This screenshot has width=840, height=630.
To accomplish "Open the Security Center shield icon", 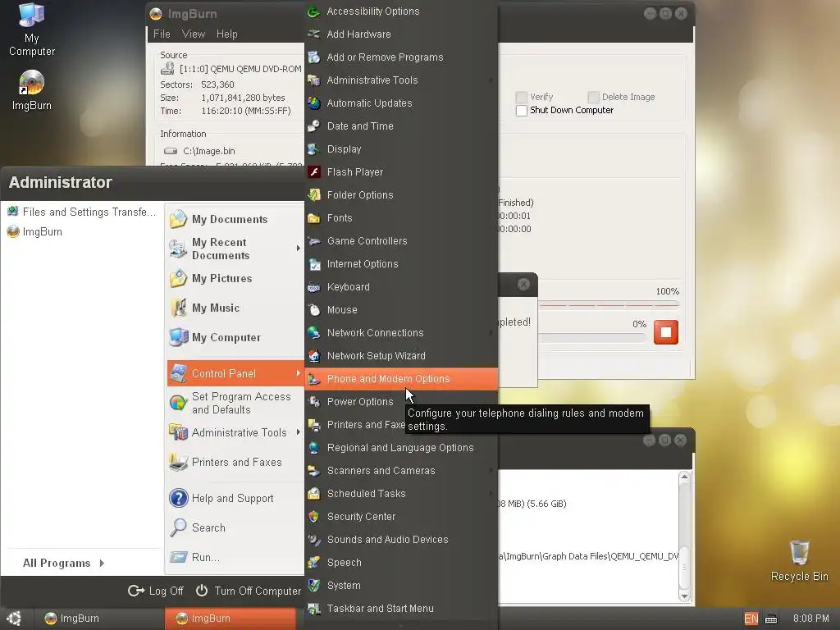I will 314,517.
